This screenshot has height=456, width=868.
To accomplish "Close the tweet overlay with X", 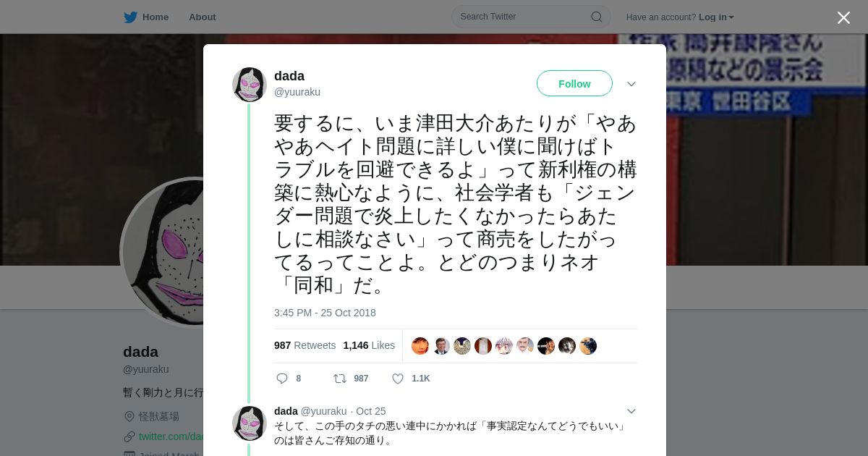I will pyautogui.click(x=843, y=17).
